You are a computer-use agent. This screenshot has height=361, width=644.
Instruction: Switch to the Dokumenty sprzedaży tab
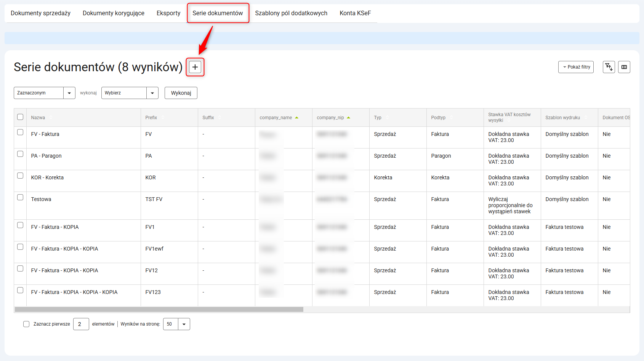click(x=40, y=13)
